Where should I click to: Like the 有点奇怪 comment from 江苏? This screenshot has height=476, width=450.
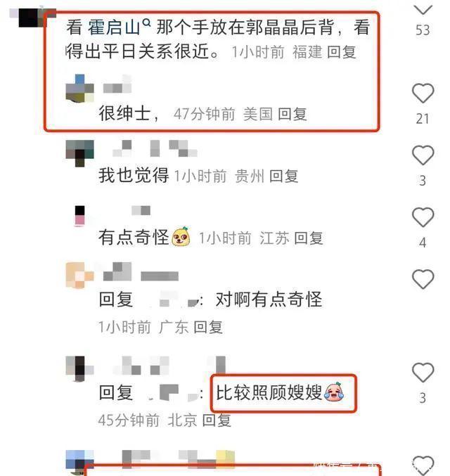pyautogui.click(x=423, y=217)
